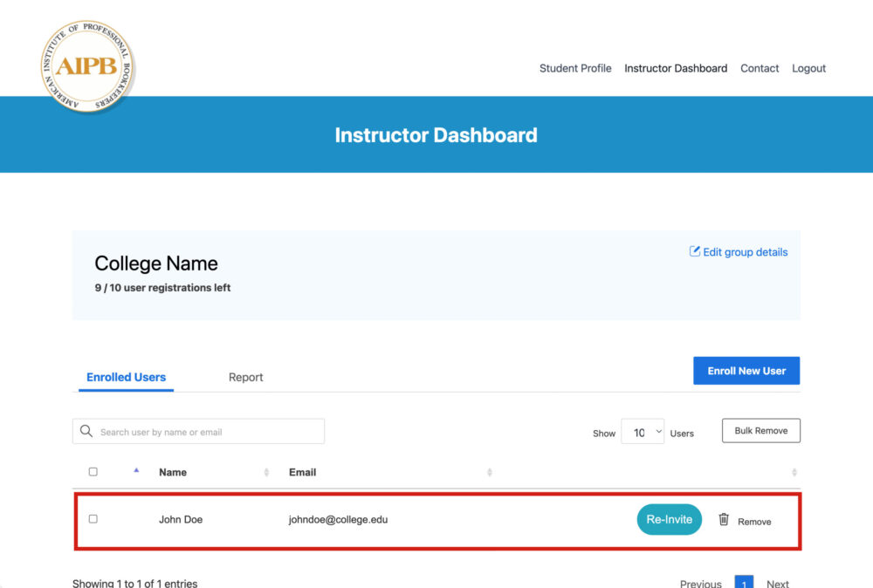
Task: Click the John Doe name cell
Action: tap(181, 520)
